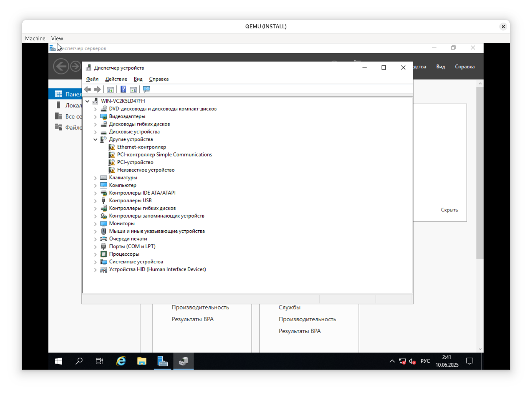Expand the Мониторы category
The width and height of the screenshot is (532, 394).
[95, 223]
